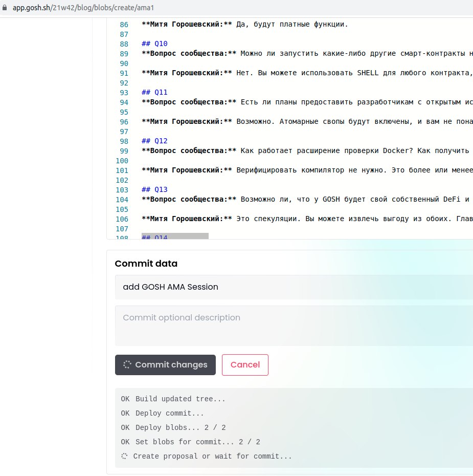The height and width of the screenshot is (476, 473).
Task: Click into the Commit optional description box
Action: click(x=291, y=326)
